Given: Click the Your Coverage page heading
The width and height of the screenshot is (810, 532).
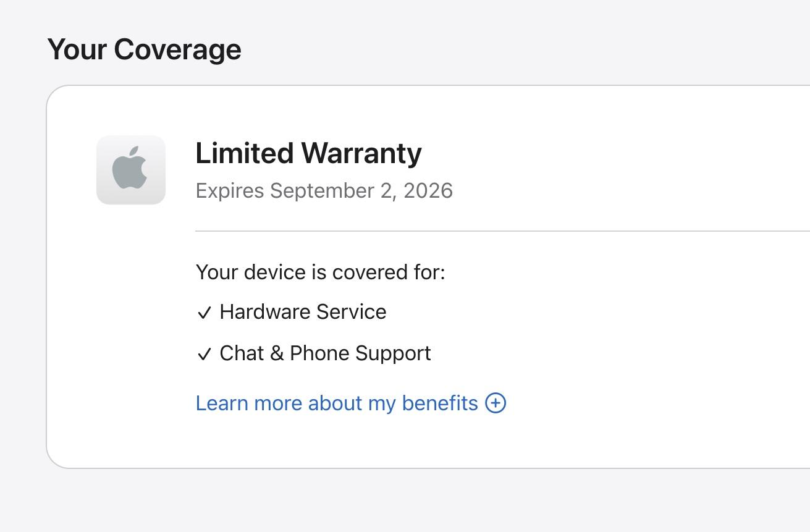Looking at the screenshot, I should [x=144, y=49].
